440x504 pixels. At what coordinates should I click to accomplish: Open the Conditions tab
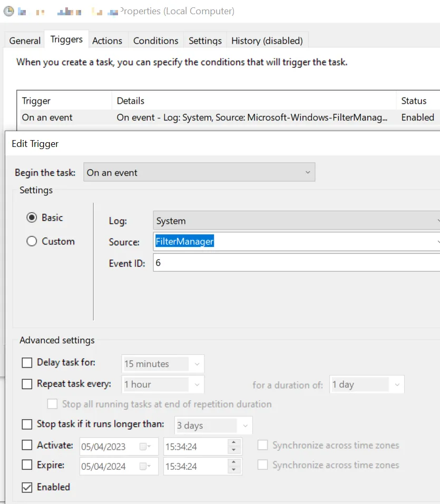click(155, 41)
